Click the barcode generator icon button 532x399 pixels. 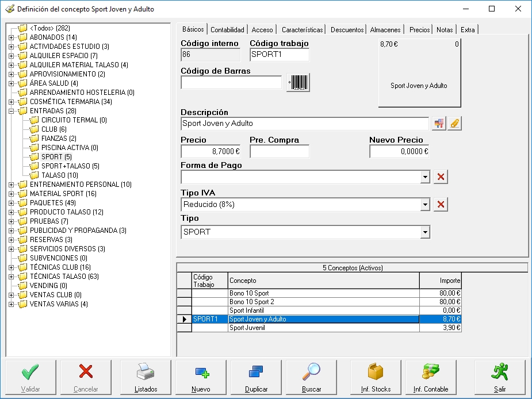[x=298, y=82]
